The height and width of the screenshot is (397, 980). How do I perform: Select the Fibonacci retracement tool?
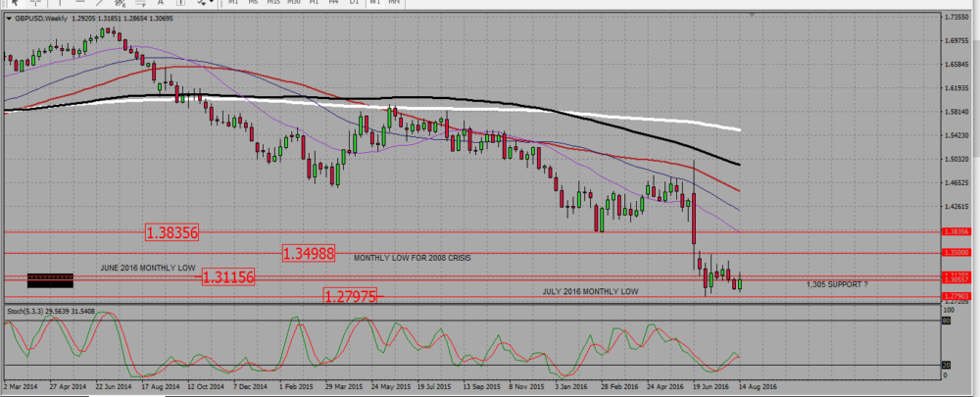(140, 3)
